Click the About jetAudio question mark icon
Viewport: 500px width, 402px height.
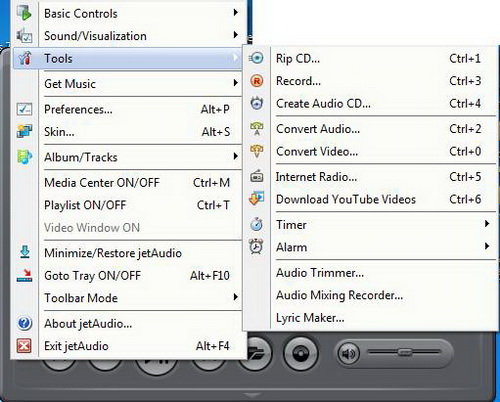click(24, 323)
